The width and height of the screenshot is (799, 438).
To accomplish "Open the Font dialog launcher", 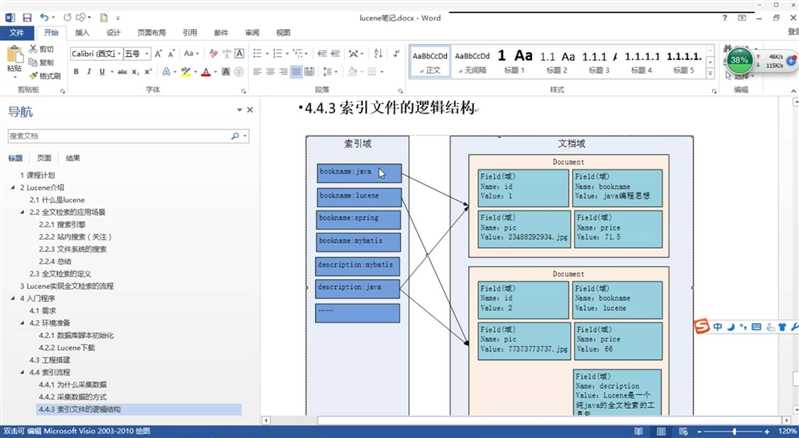I will click(x=244, y=91).
